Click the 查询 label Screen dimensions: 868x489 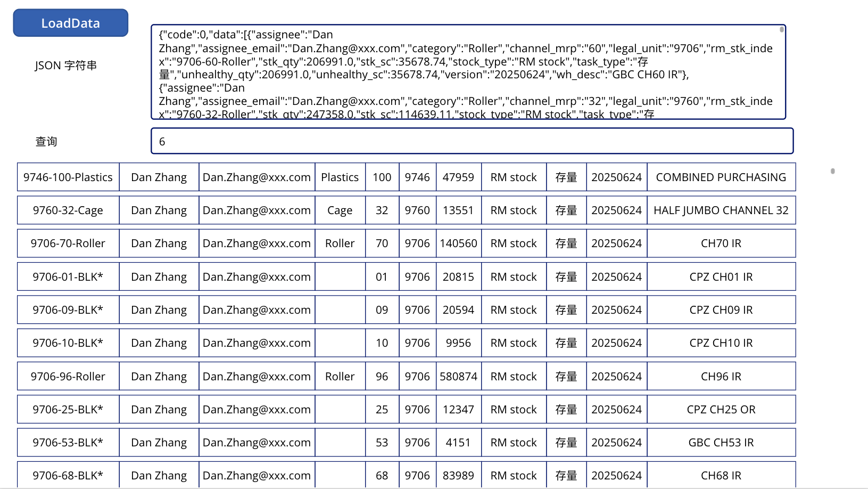[x=46, y=142]
